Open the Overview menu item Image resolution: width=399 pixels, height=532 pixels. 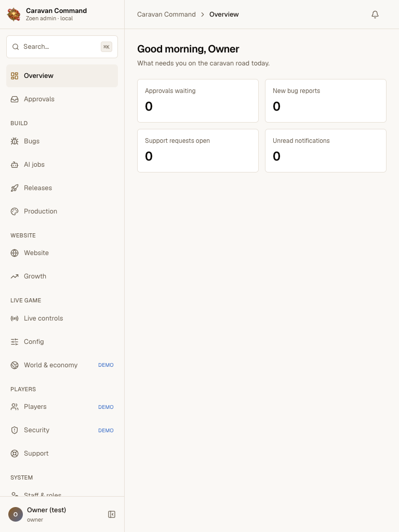pyautogui.click(x=62, y=76)
